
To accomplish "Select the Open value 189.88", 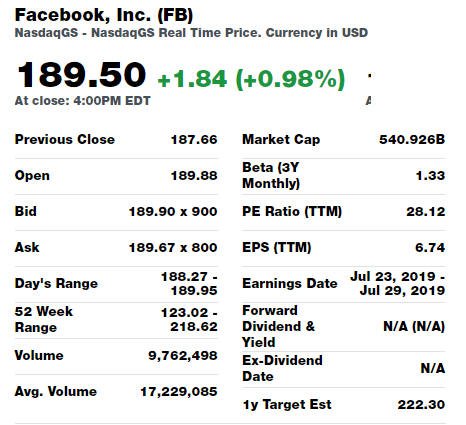I will [194, 176].
